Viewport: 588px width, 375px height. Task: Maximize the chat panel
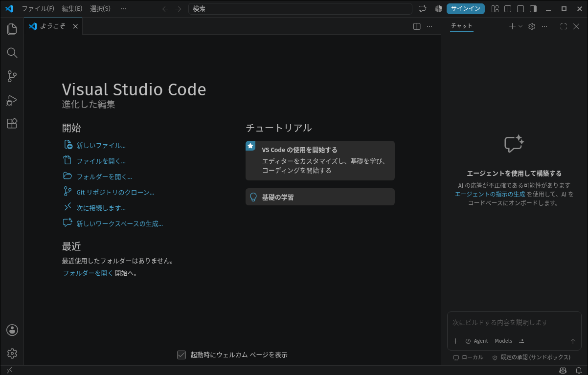click(564, 26)
